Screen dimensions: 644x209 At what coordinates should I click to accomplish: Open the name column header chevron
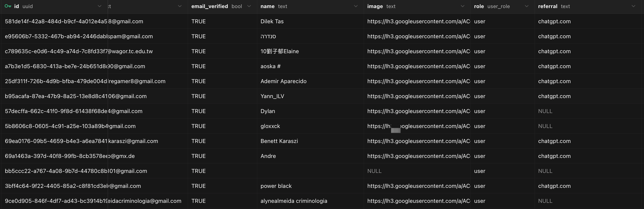click(356, 6)
